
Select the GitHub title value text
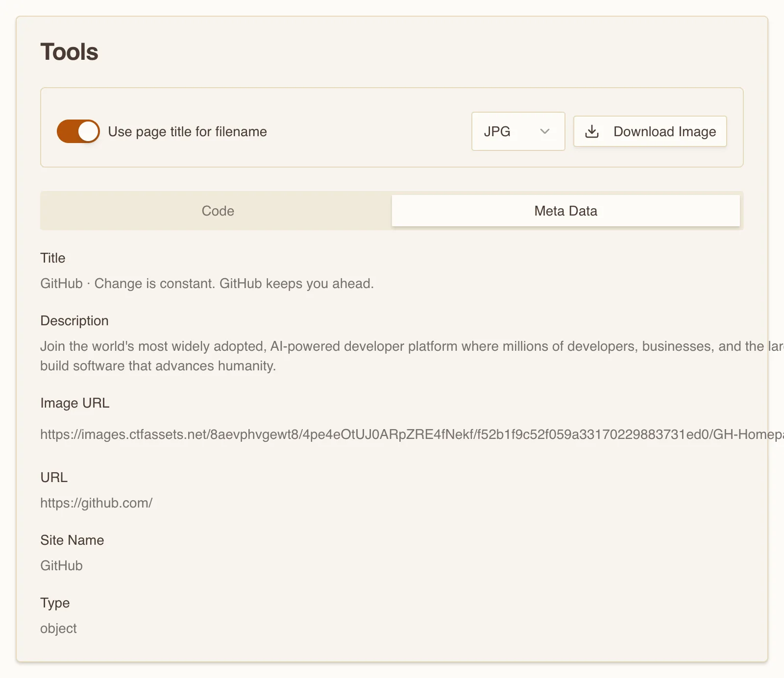pyautogui.click(x=207, y=284)
